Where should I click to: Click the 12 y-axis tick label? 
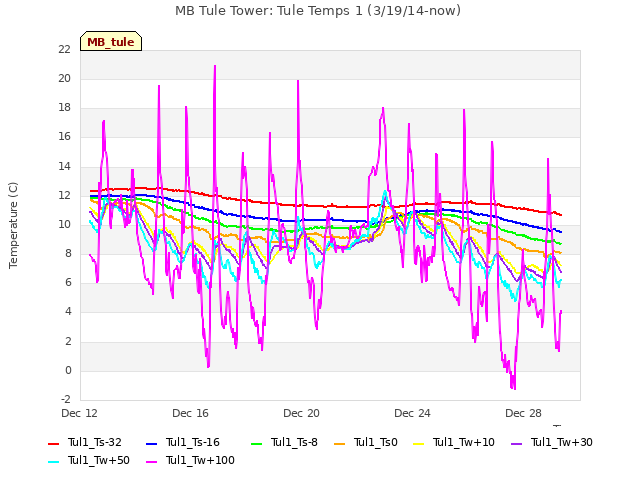click(64, 196)
